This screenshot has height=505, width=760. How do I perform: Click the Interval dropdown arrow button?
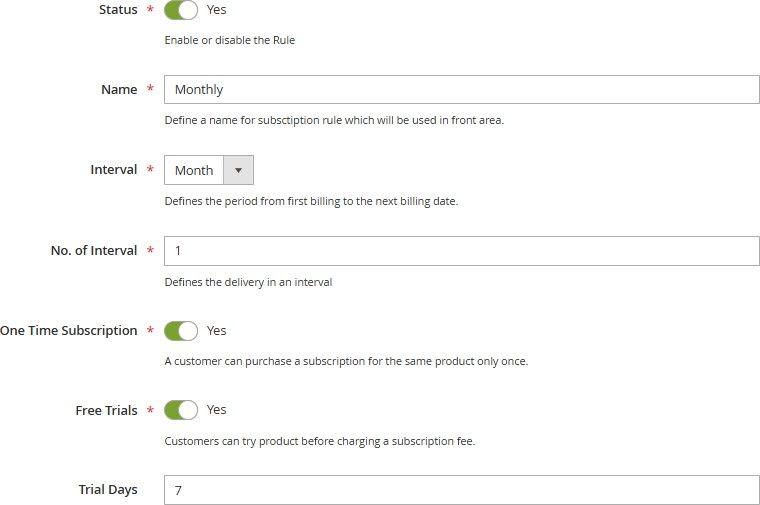pos(238,170)
